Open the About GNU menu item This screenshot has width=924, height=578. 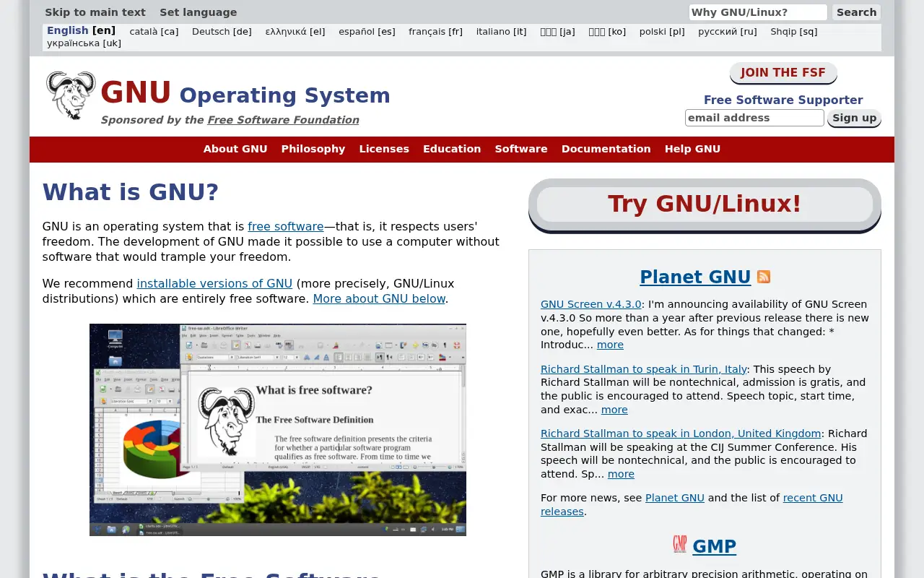(235, 149)
